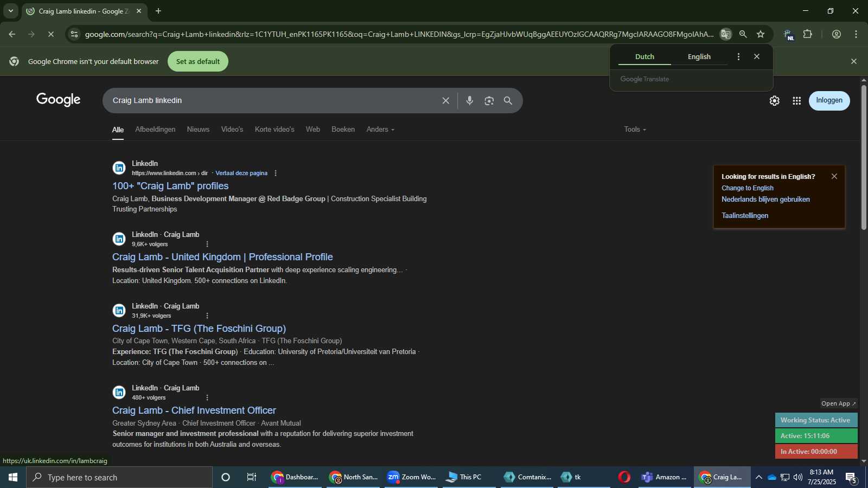The height and width of the screenshot is (488, 868).
Task: Click the page vertical scrollbar
Action: pyautogui.click(x=864, y=157)
